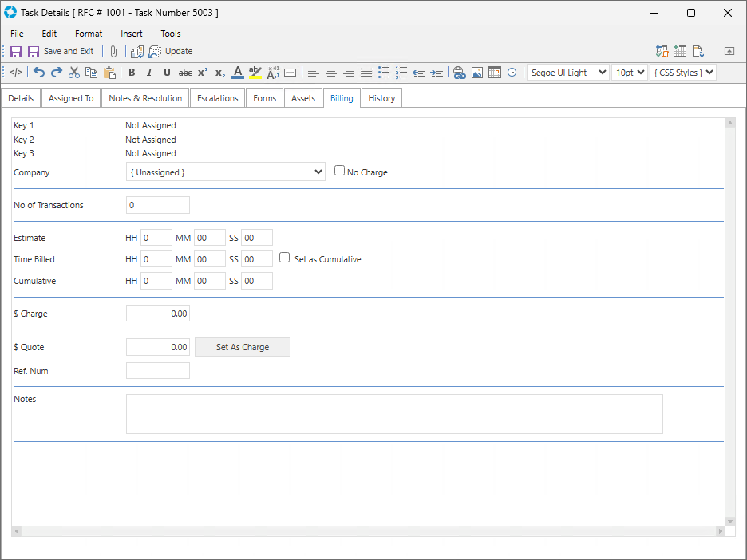747x560 pixels.
Task: Enable the No Charge checkbox
Action: click(x=340, y=171)
